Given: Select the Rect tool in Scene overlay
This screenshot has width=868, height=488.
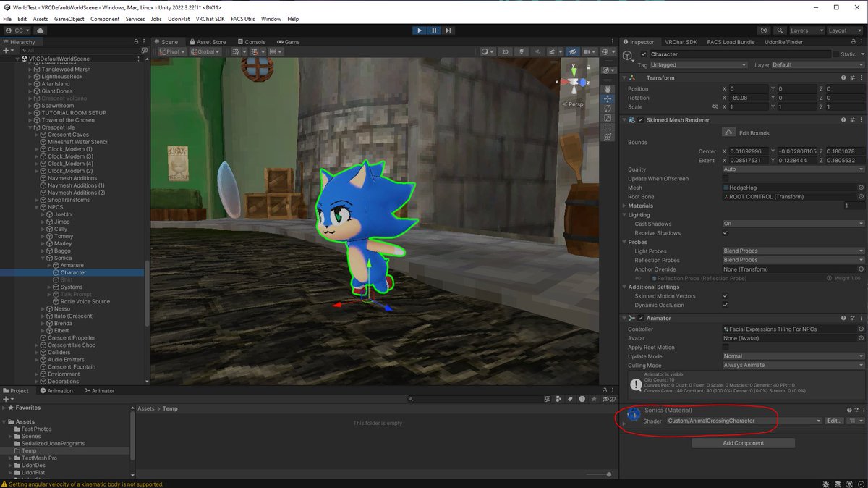Looking at the screenshot, I should tap(608, 127).
